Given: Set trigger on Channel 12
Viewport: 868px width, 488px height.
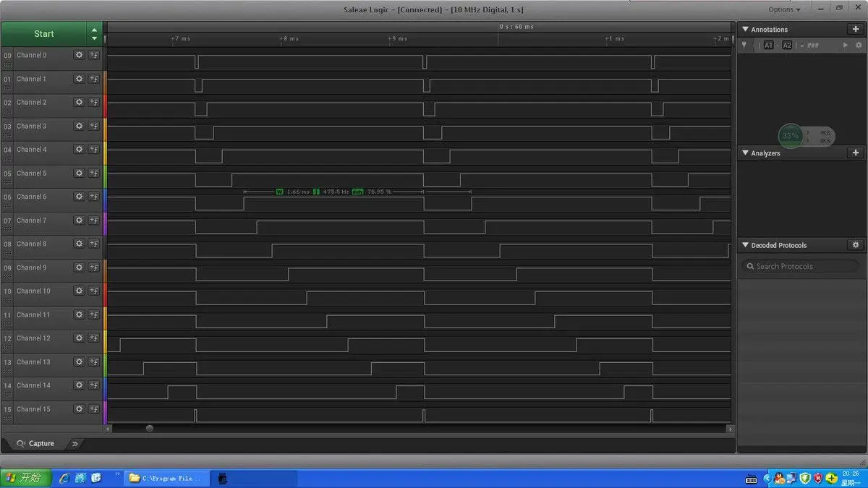Looking at the screenshot, I should coord(94,338).
